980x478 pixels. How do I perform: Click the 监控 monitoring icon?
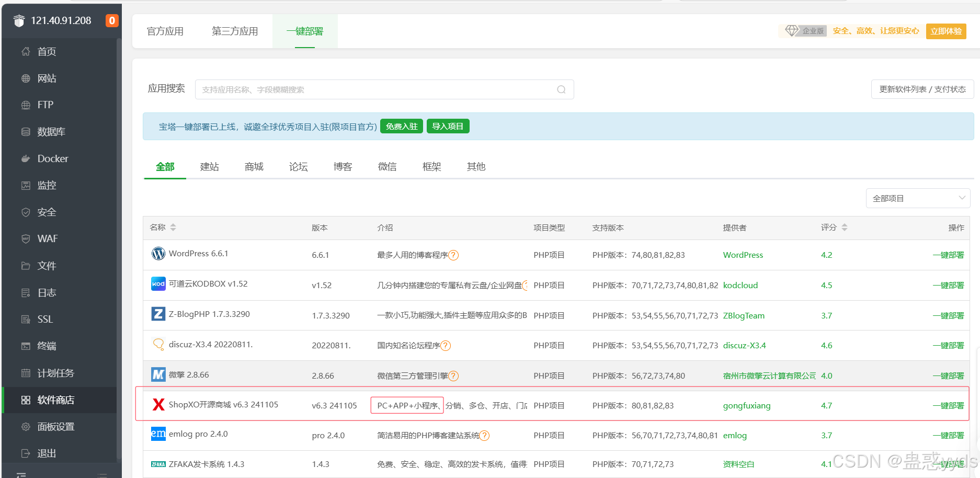(26, 185)
